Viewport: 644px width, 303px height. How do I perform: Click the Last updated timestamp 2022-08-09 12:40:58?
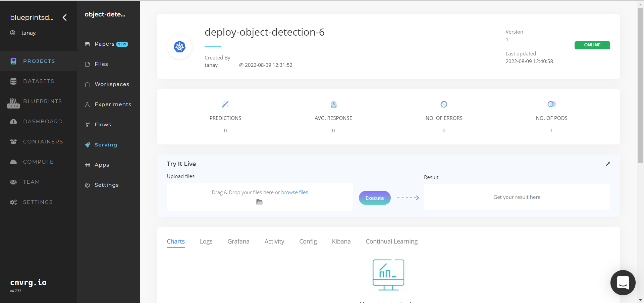[529, 61]
